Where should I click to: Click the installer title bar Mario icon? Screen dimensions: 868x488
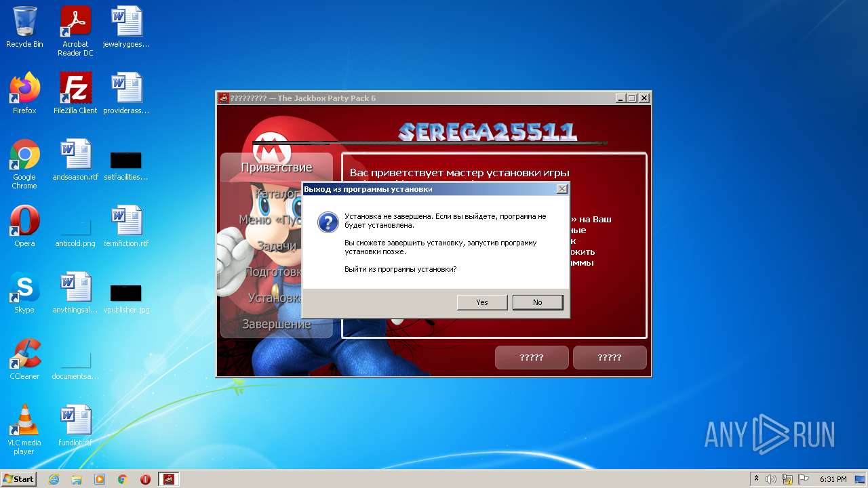[223, 98]
